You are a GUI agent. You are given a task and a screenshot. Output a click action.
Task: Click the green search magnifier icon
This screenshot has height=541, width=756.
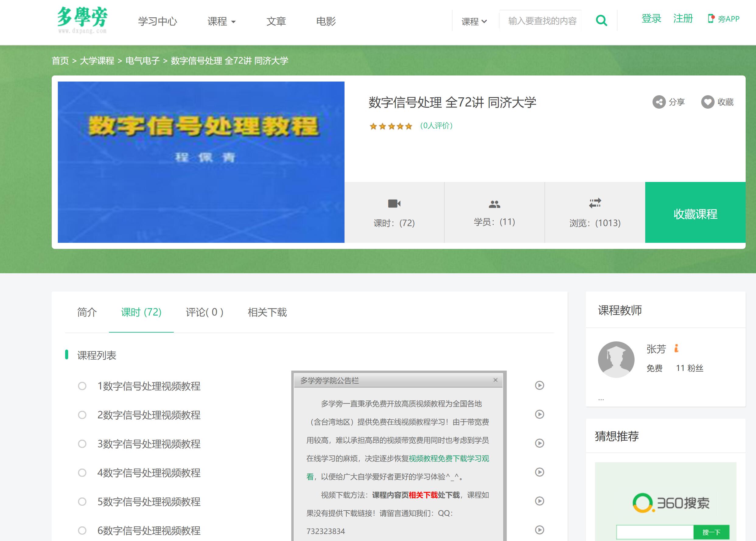click(601, 21)
